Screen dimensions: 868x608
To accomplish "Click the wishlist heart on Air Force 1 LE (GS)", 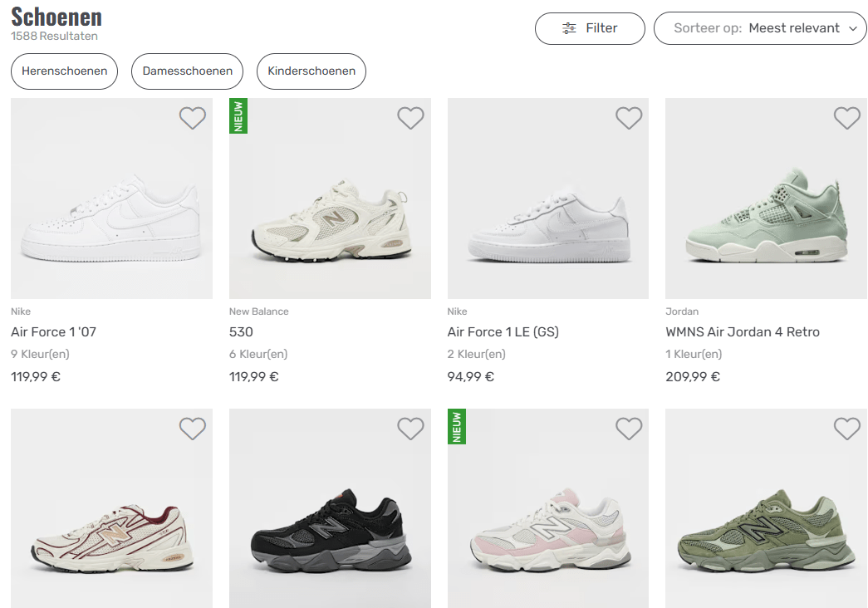I will [x=629, y=118].
